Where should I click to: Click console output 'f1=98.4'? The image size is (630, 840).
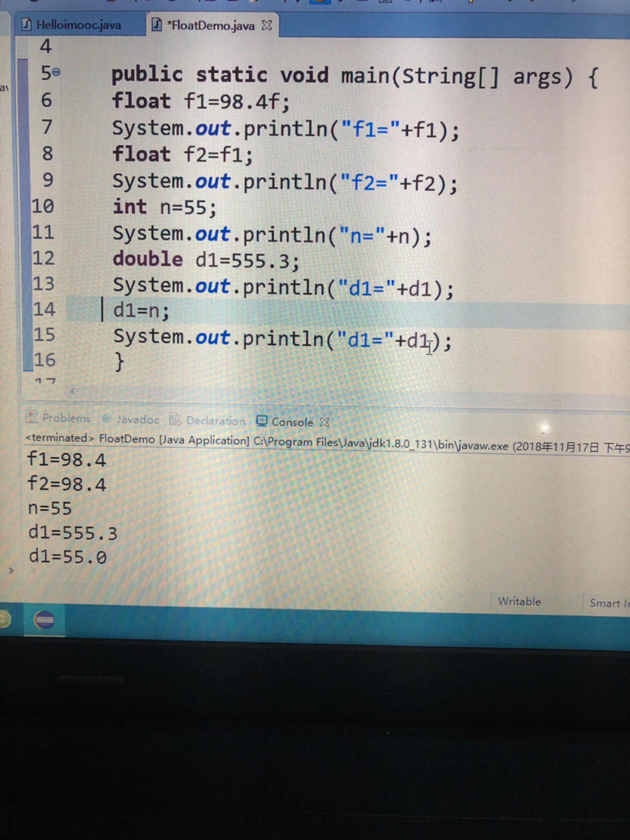point(66,459)
